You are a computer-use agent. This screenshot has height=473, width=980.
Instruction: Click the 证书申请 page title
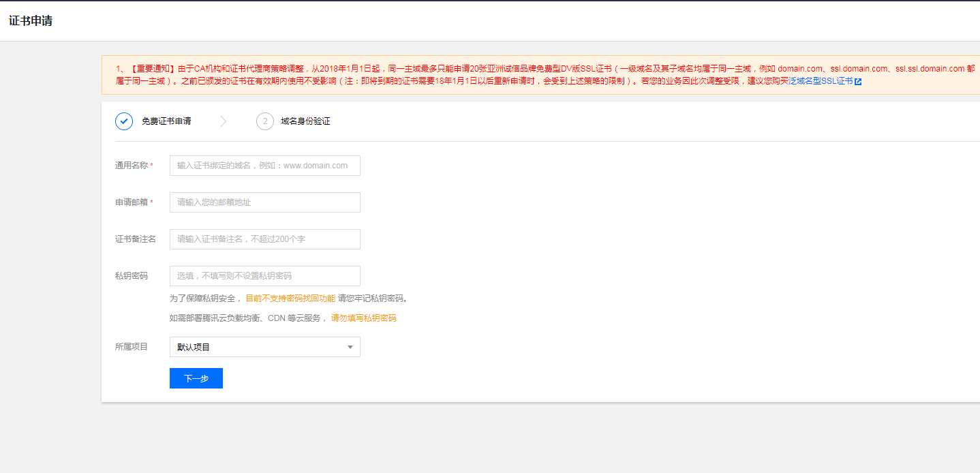tap(30, 21)
